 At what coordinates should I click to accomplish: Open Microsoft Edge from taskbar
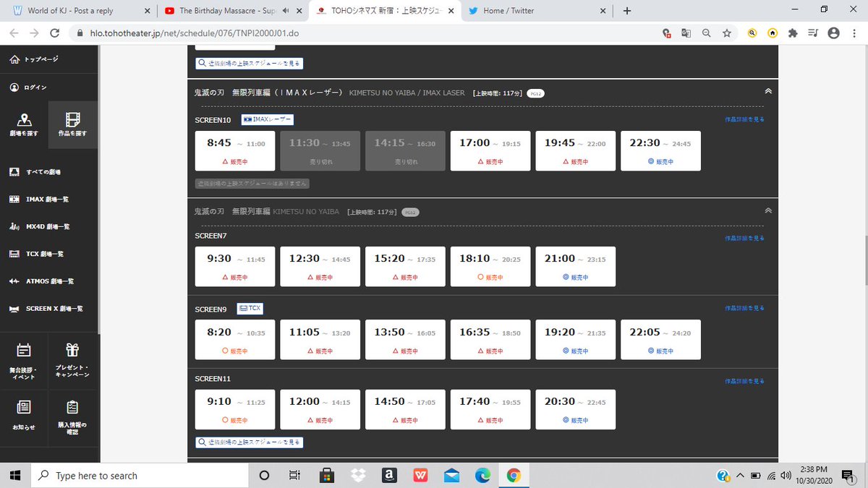coord(482,475)
